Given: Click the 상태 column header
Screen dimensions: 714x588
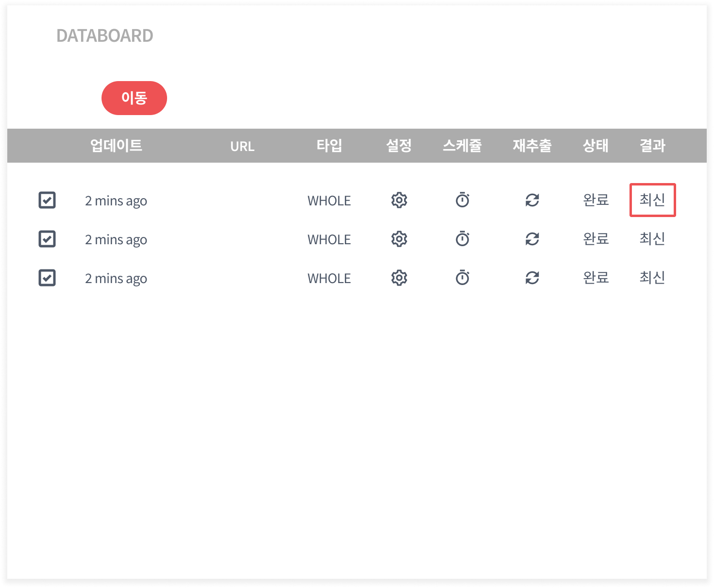Looking at the screenshot, I should (x=595, y=146).
